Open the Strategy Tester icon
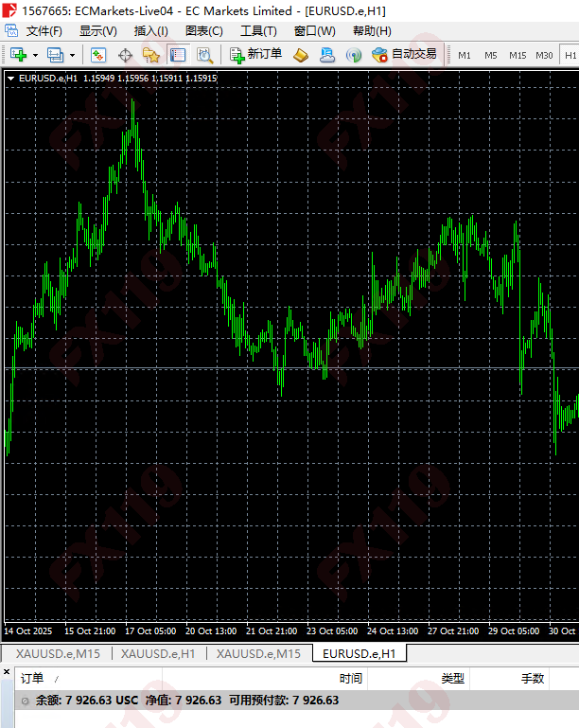Image resolution: width=579 pixels, height=728 pixels. [204, 55]
